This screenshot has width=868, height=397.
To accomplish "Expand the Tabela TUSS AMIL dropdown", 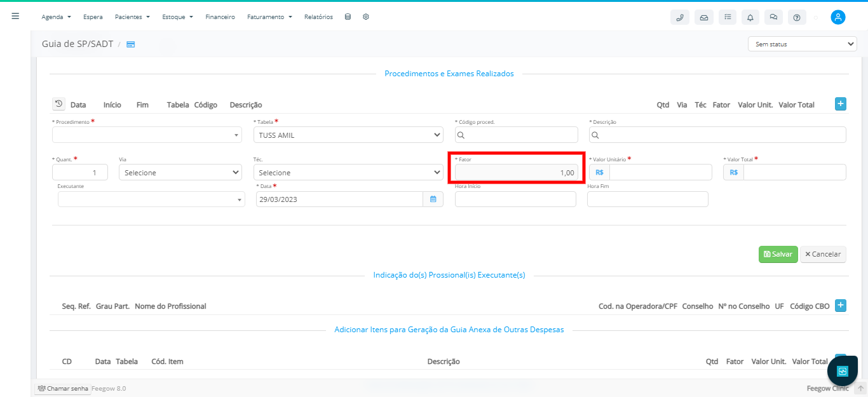I will coord(348,135).
